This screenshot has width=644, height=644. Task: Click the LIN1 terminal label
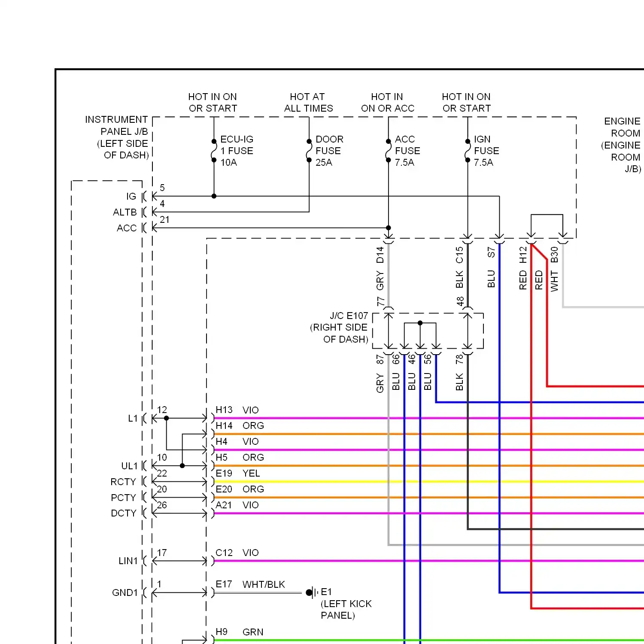click(x=128, y=561)
